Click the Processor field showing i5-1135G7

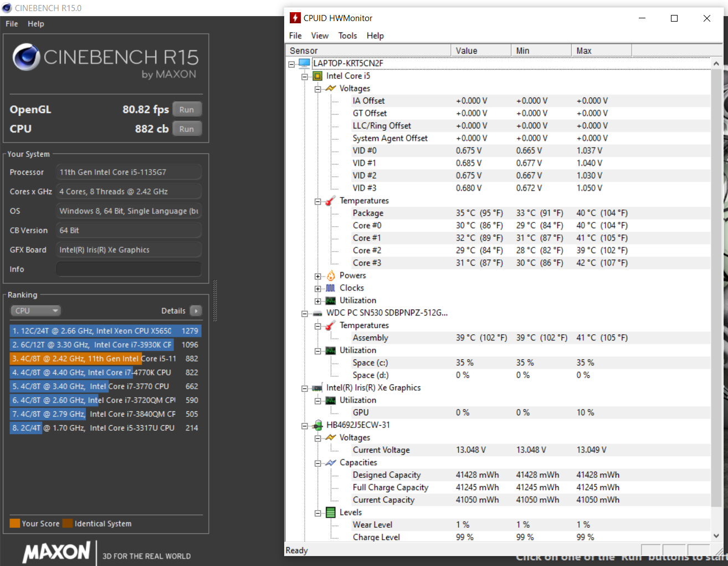click(129, 172)
